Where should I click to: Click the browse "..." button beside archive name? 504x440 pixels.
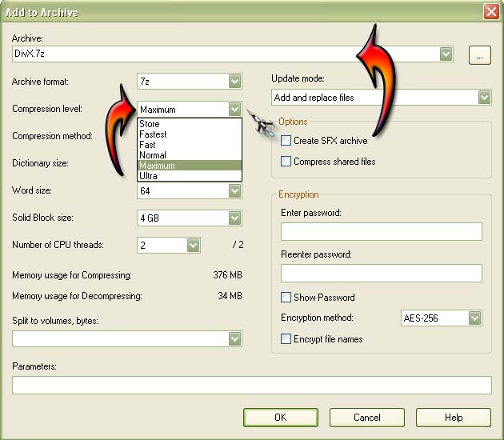coord(479,54)
